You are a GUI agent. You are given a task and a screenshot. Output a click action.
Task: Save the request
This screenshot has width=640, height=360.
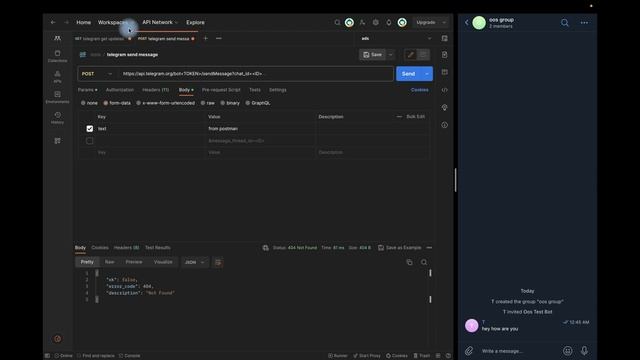pyautogui.click(x=372, y=55)
